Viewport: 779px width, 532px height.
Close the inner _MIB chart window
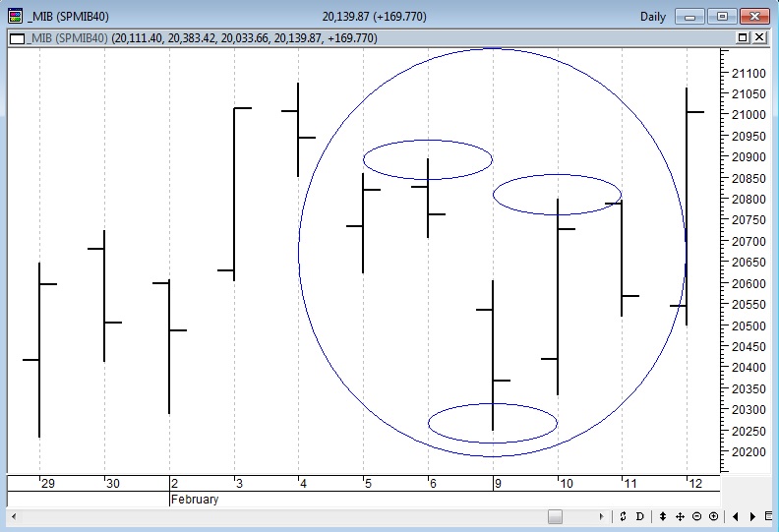(x=759, y=37)
